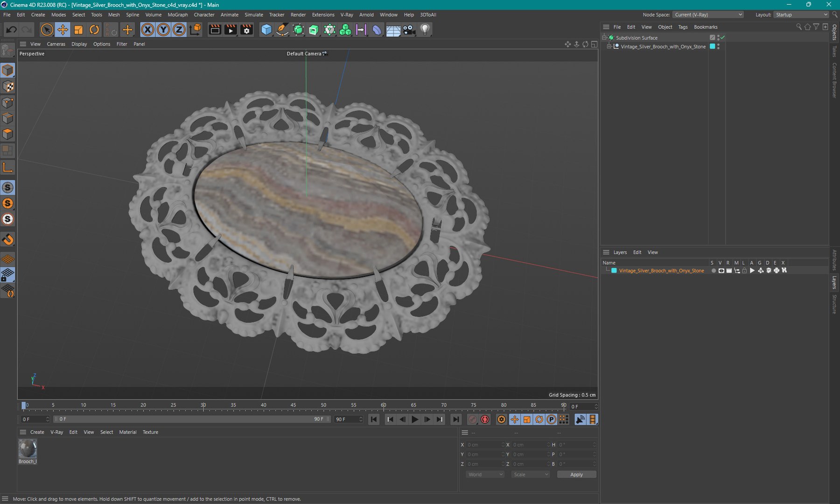
Task: Select the Scale tool
Action: [x=78, y=30]
